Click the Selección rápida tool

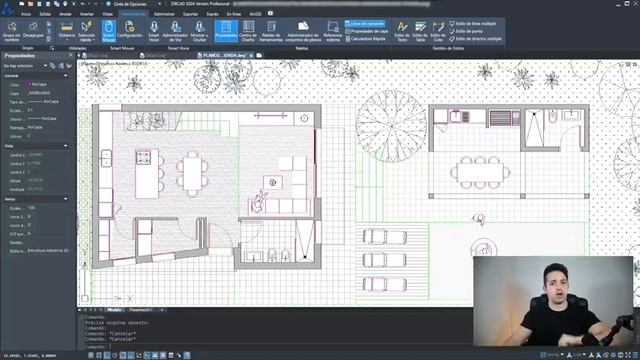[x=87, y=31]
